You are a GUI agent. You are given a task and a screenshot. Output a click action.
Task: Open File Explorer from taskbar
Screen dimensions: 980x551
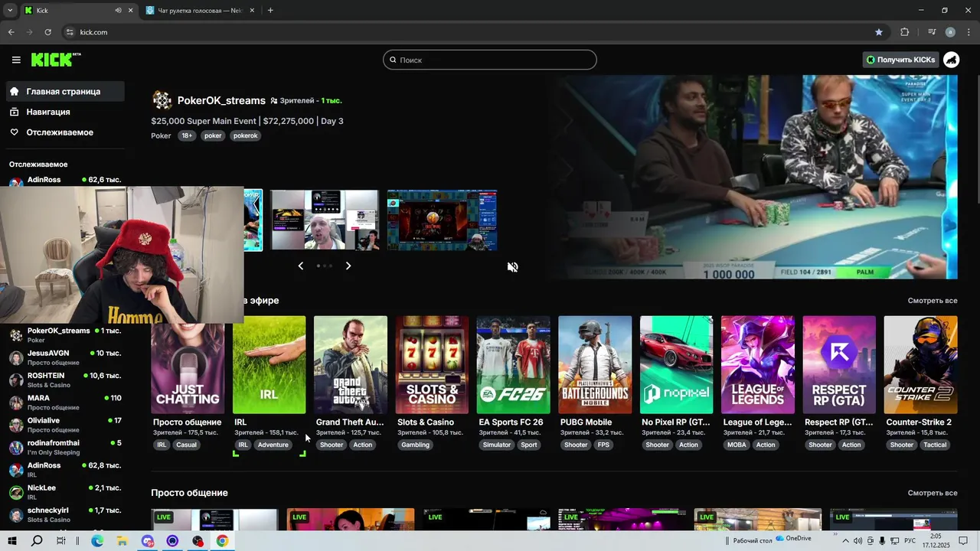point(122,541)
